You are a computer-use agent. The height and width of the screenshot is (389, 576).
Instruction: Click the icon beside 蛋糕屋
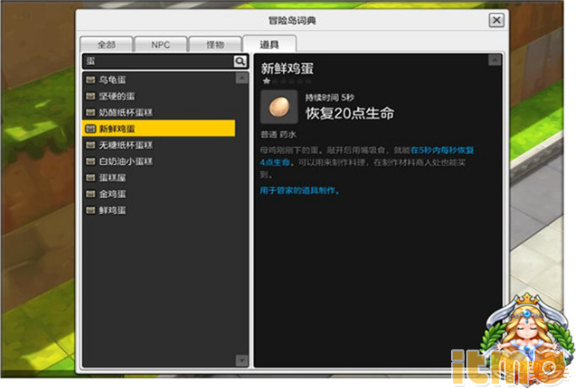click(x=90, y=178)
